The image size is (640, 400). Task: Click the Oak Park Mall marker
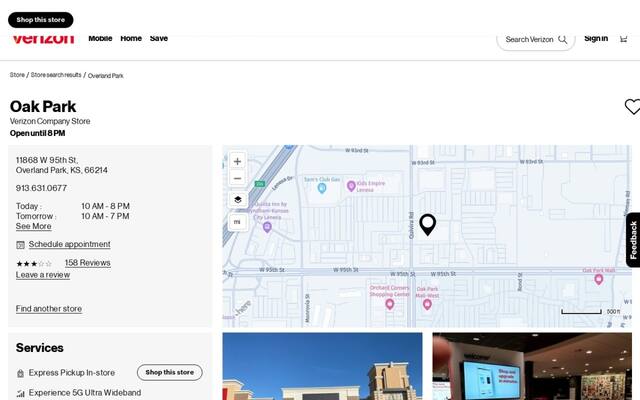[599, 280]
